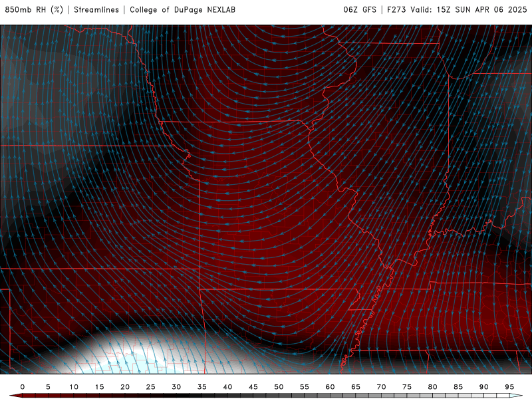
Task: Click the colorbar label "95"
Action: click(509, 387)
